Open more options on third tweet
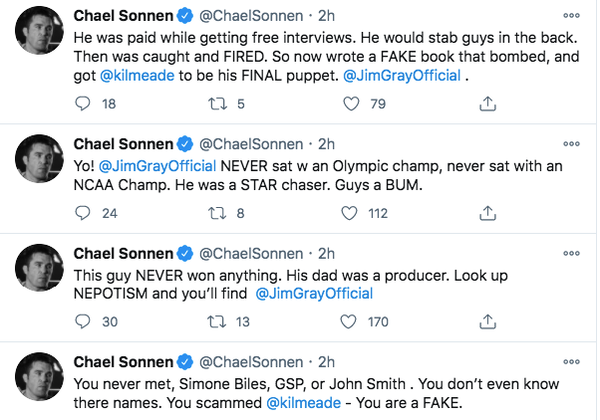 570,253
